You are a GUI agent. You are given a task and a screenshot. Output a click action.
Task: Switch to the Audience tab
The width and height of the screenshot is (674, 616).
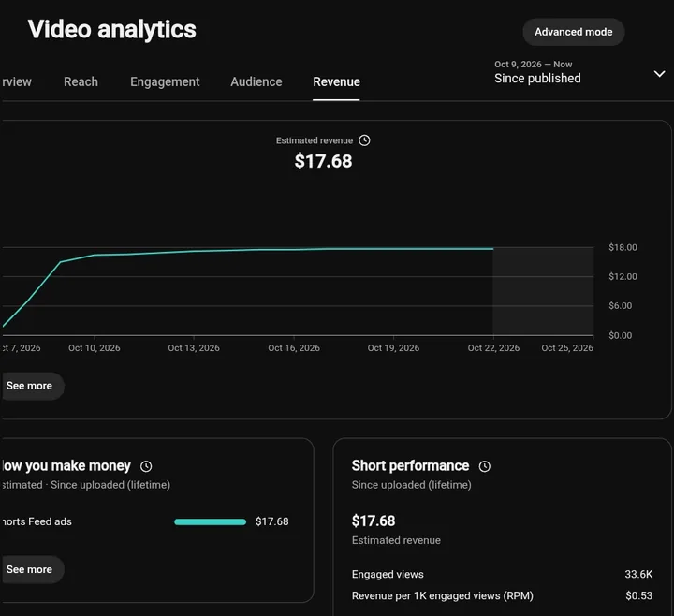(256, 81)
